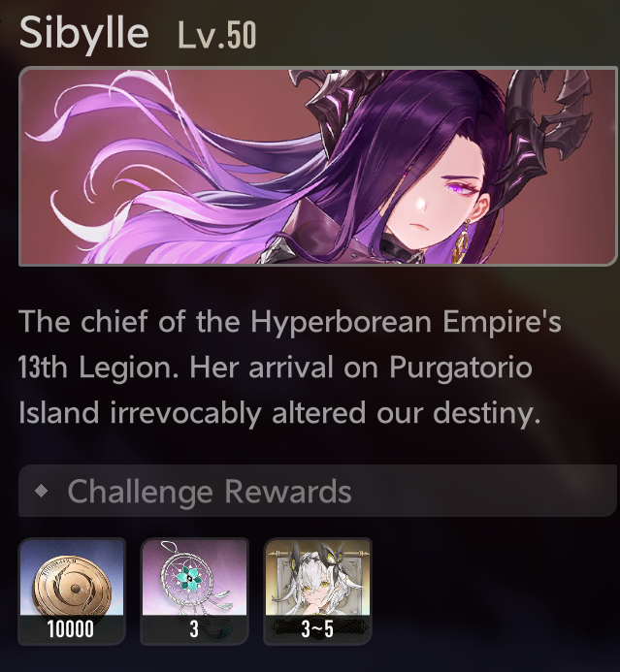This screenshot has width=620, height=672.
Task: Click Sibylle's gold earring in the banner
Action: (x=462, y=240)
